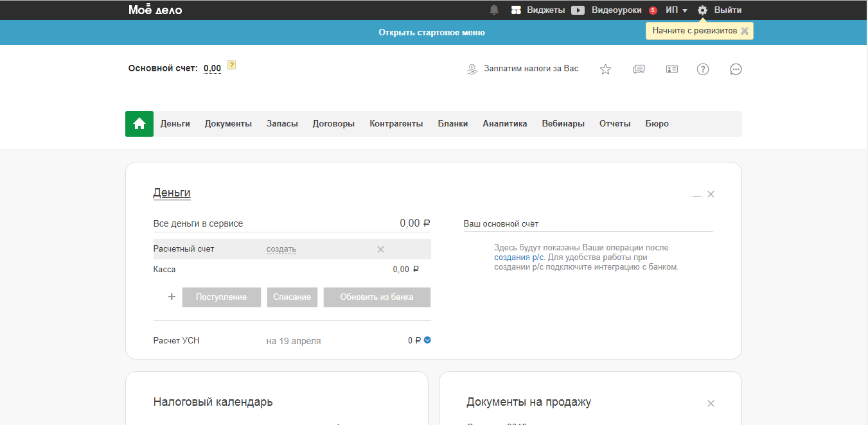Image resolution: width=868 pixels, height=425 pixels.
Task: Open the Открыть стартовое меню panel
Action: point(432,31)
